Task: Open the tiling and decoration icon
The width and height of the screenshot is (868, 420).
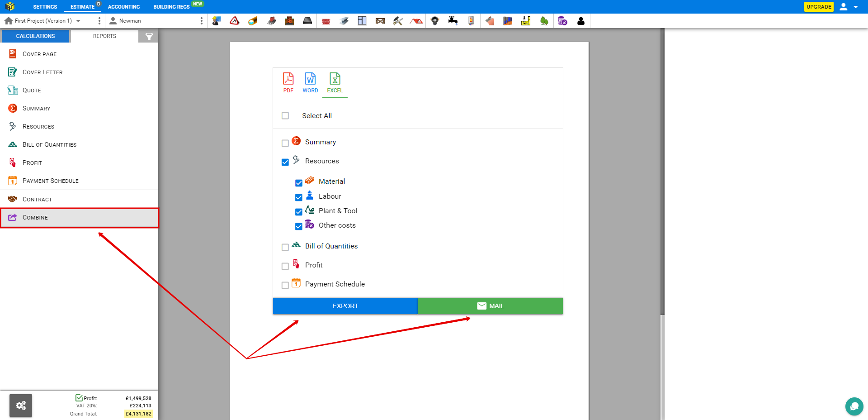Action: point(508,21)
